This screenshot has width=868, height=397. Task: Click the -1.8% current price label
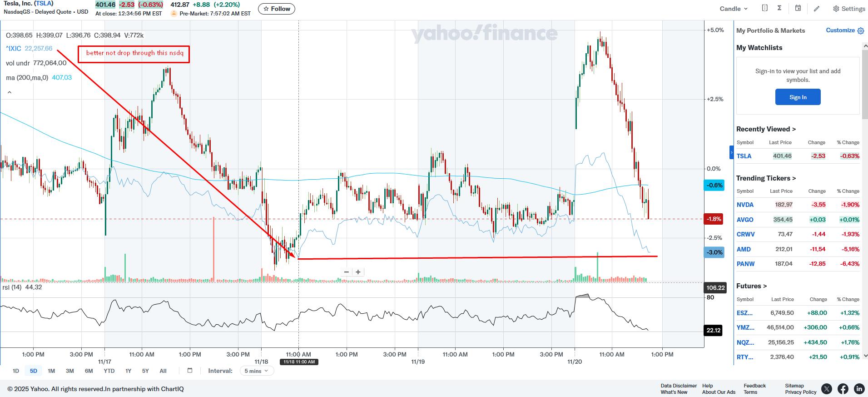coord(714,219)
